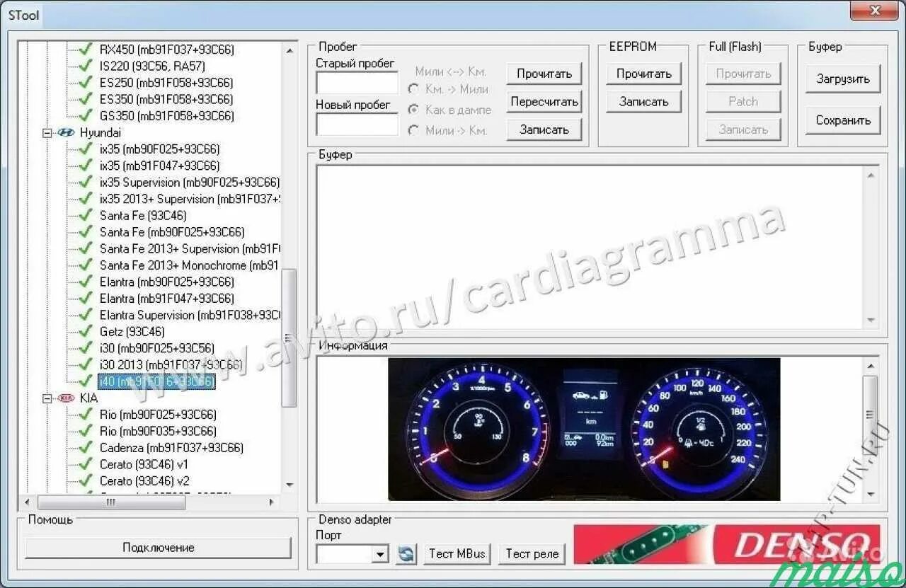Click the Буфер panel scroll down arrow
This screenshot has height=588, width=906.
[x=871, y=320]
